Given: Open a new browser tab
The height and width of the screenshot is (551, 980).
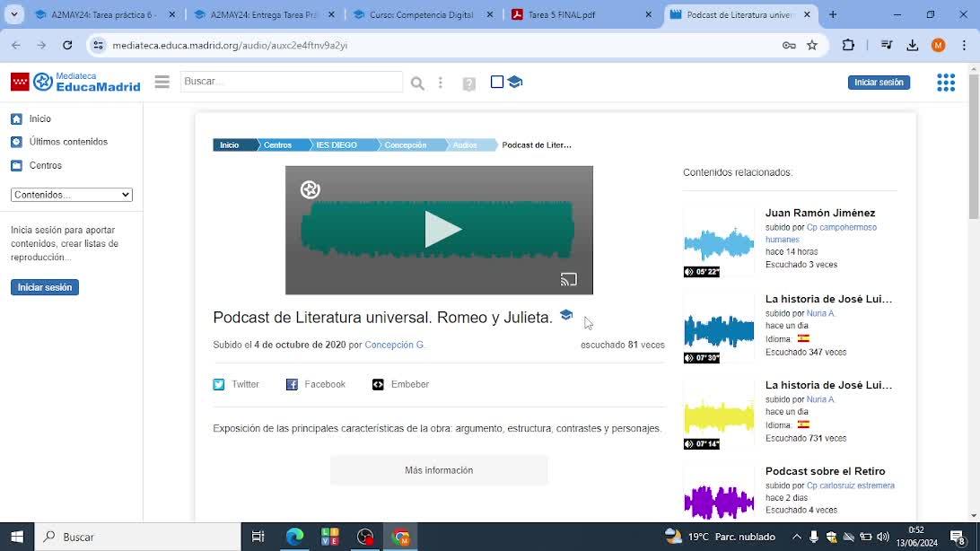Looking at the screenshot, I should coord(833,14).
